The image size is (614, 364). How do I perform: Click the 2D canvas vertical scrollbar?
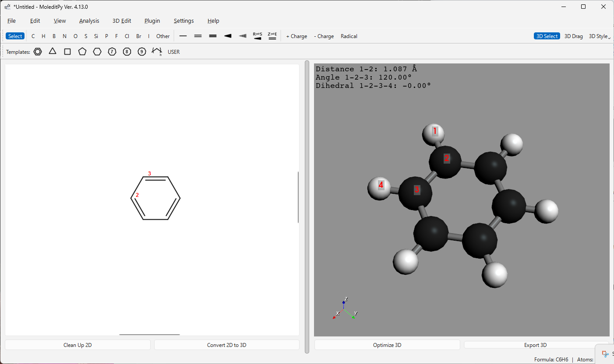tap(298, 197)
